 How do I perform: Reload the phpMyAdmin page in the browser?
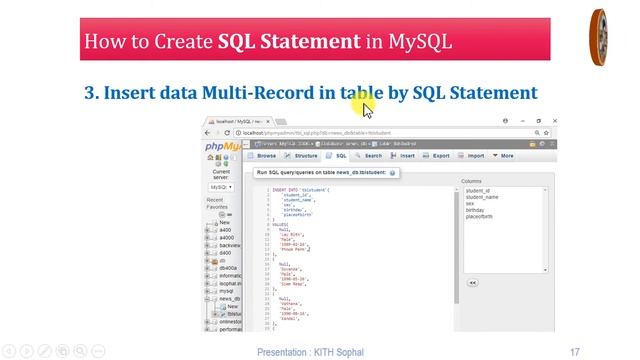[x=227, y=133]
